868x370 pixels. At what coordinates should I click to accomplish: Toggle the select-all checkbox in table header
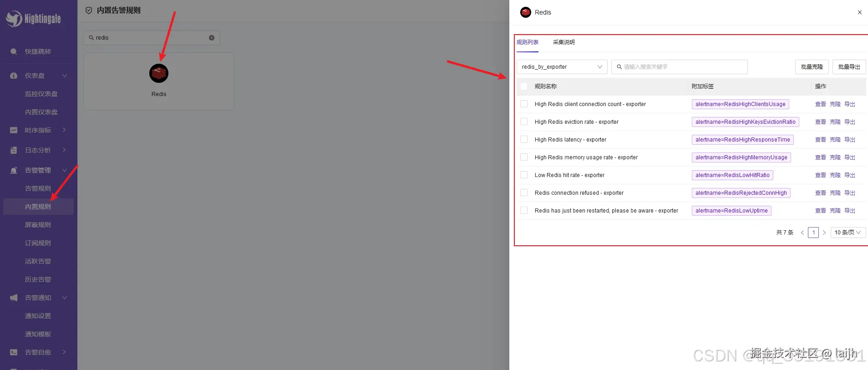[524, 86]
